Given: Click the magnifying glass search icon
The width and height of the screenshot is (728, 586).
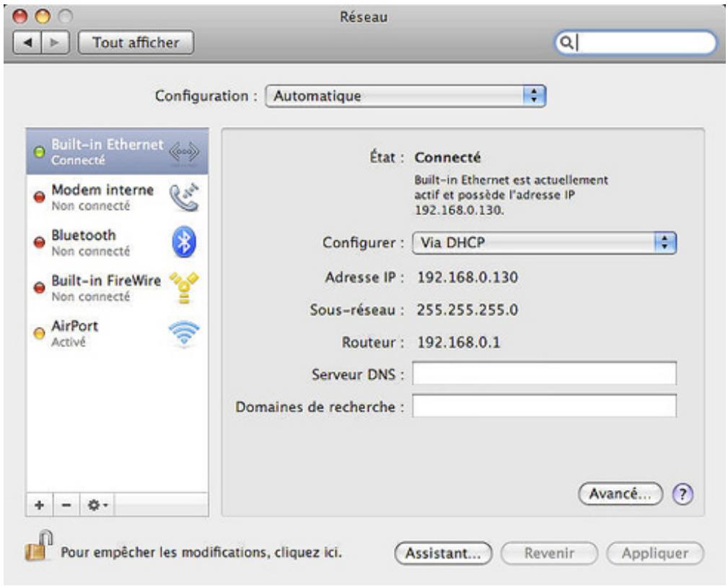Looking at the screenshot, I should pyautogui.click(x=566, y=43).
